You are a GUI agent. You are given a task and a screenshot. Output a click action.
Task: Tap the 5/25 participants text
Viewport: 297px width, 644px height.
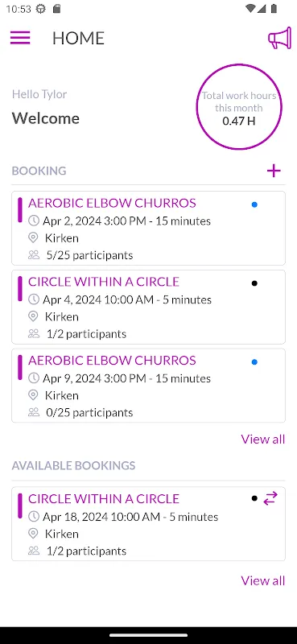(89, 255)
